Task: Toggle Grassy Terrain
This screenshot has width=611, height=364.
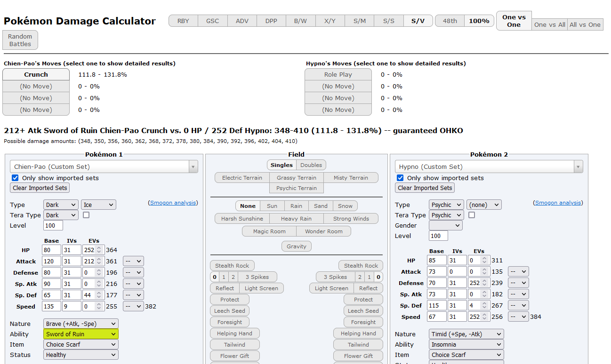Action: coord(297,178)
